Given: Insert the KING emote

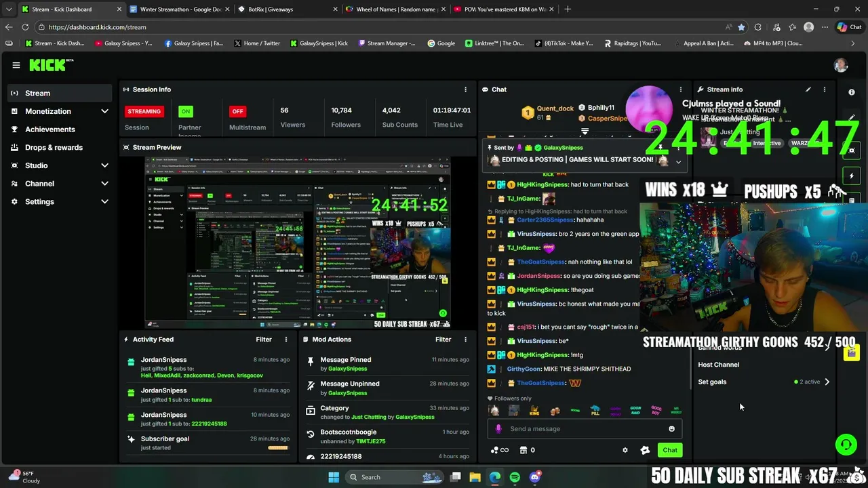Looking at the screenshot, I should tap(534, 411).
